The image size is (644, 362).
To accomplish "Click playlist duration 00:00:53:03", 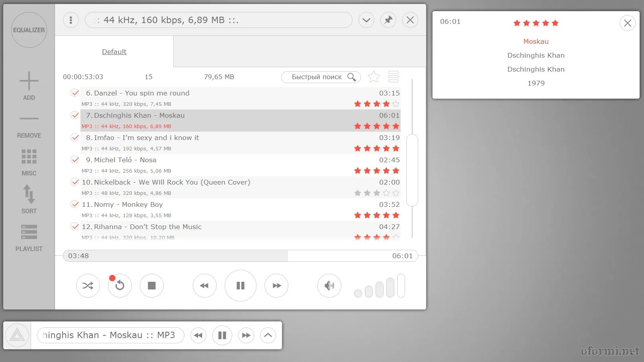I will coord(83,77).
